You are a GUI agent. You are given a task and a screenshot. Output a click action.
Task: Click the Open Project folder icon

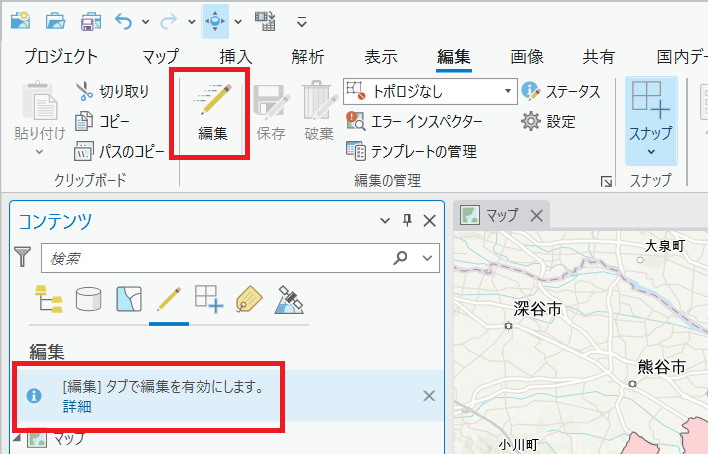(x=55, y=21)
